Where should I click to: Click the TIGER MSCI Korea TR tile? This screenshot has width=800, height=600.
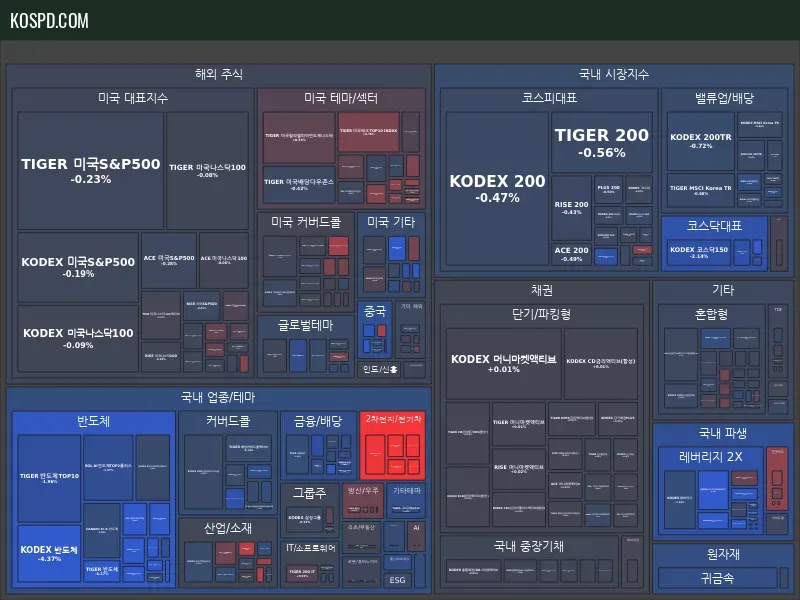(701, 190)
